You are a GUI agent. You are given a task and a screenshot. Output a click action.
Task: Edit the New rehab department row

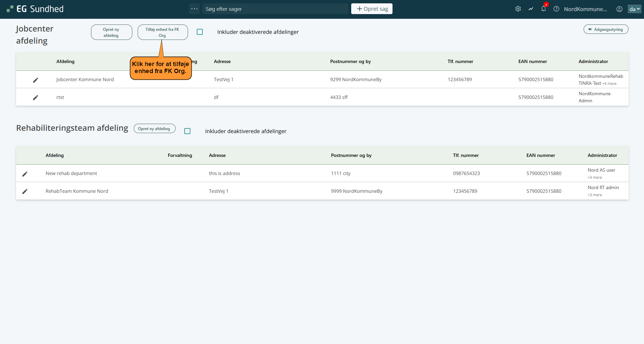(x=25, y=174)
